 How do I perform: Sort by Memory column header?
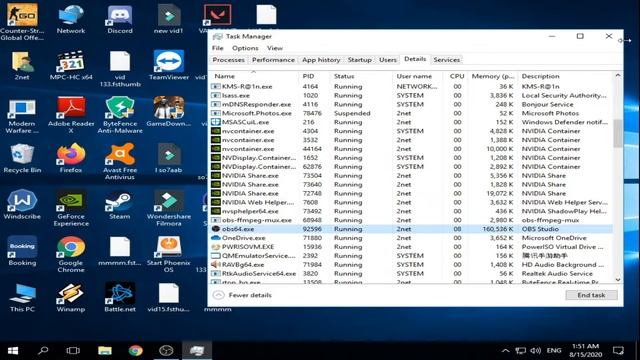(492, 76)
